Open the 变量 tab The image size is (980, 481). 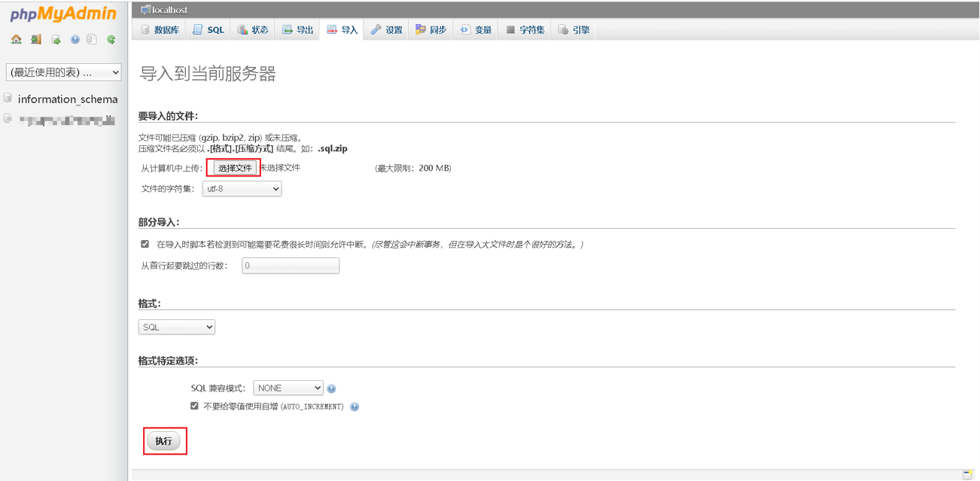tap(476, 29)
